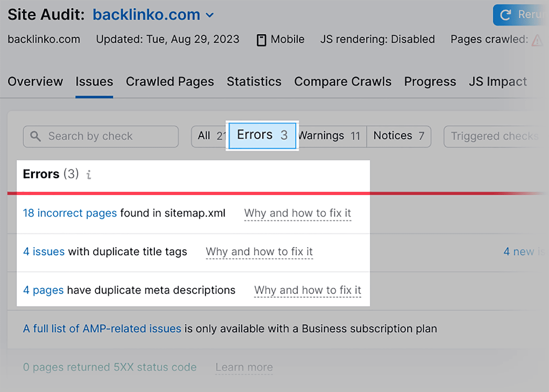Image resolution: width=549 pixels, height=392 pixels.
Task: Click the search magnifying glass icon
Action: tap(35, 136)
